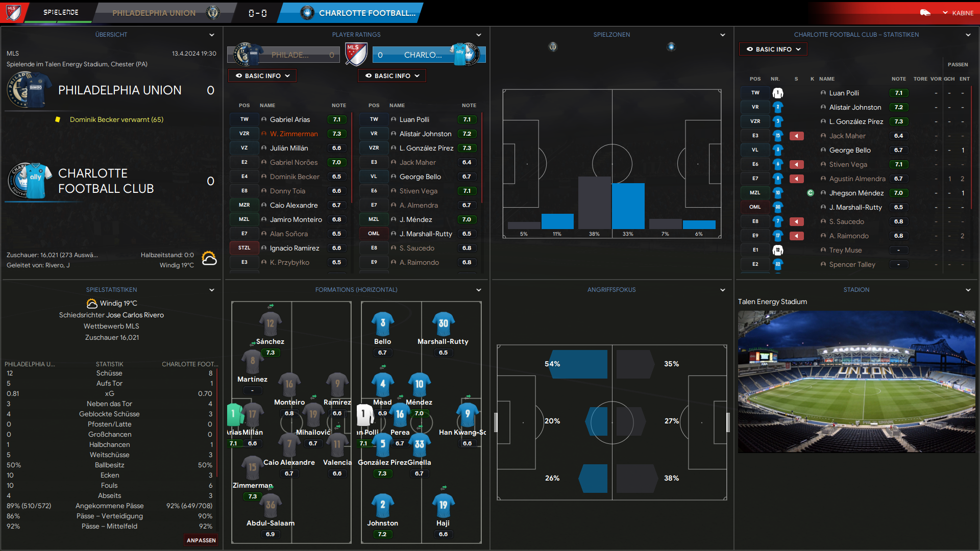Click the MLS shield between rating teams

click(356, 54)
